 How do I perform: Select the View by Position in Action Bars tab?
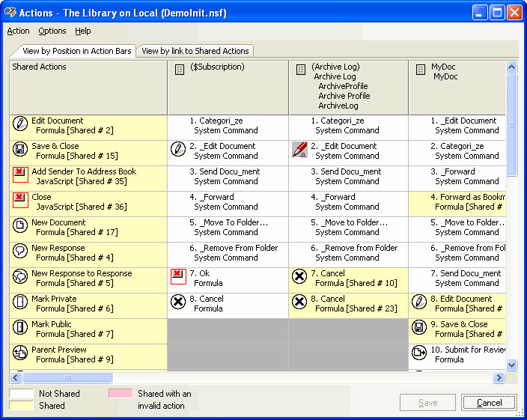coord(76,51)
